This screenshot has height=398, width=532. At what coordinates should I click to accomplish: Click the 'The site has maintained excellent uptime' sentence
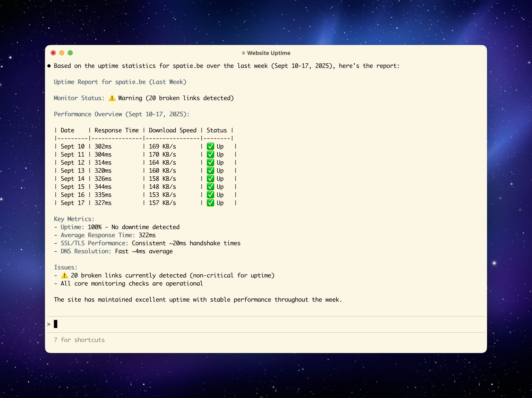click(x=198, y=300)
